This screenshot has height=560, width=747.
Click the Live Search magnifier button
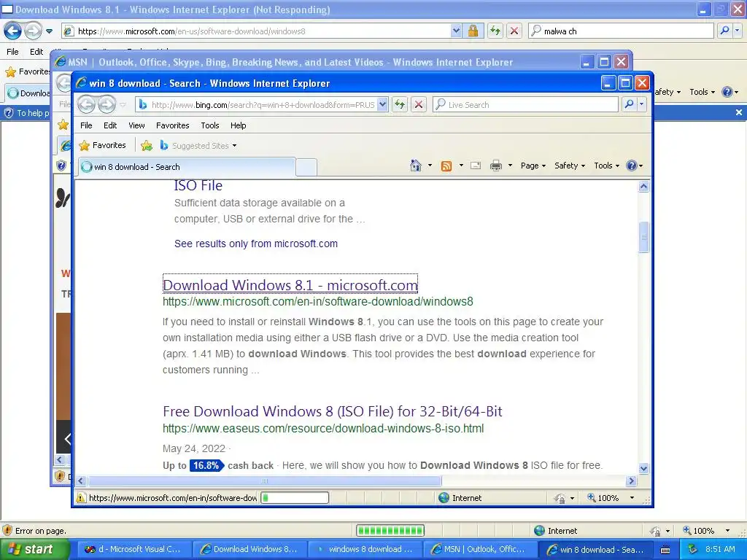tap(629, 104)
